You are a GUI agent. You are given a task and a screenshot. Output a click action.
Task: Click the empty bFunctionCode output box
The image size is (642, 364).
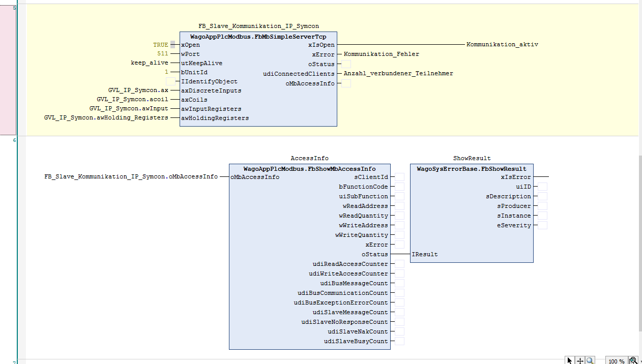[399, 187]
